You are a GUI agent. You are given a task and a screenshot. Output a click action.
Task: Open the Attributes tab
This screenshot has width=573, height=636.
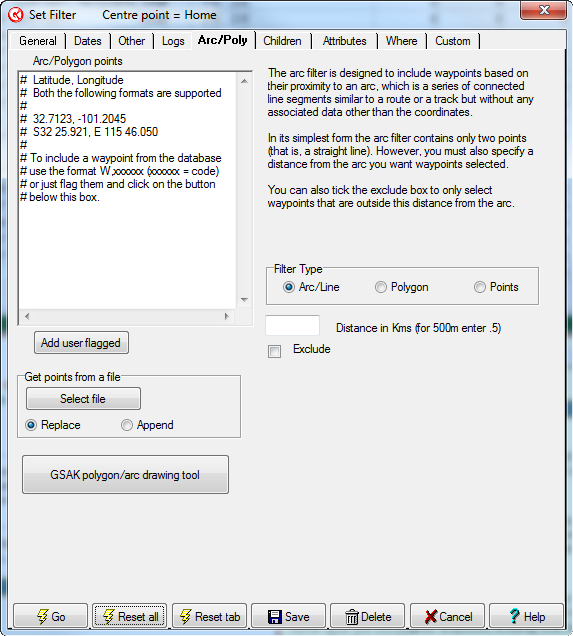[x=344, y=41]
